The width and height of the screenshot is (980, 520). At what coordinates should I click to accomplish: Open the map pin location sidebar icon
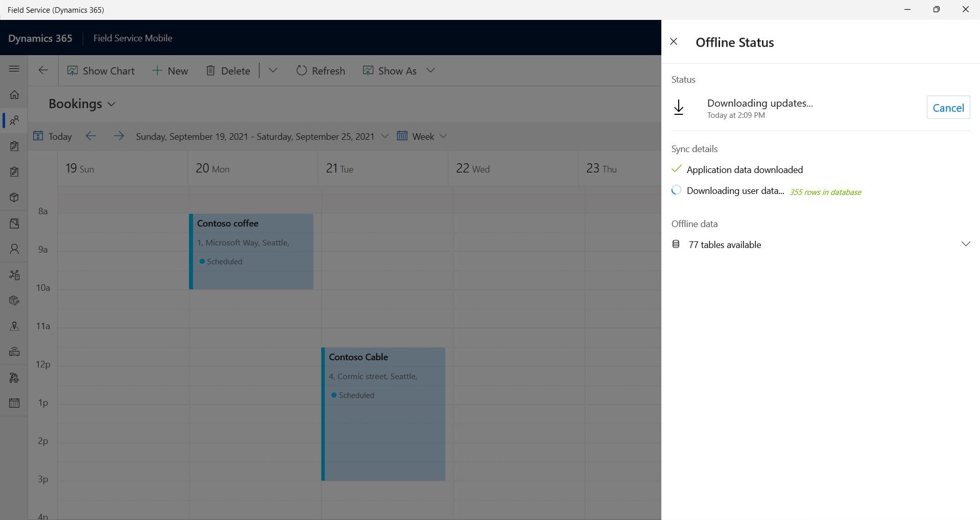[x=14, y=326]
